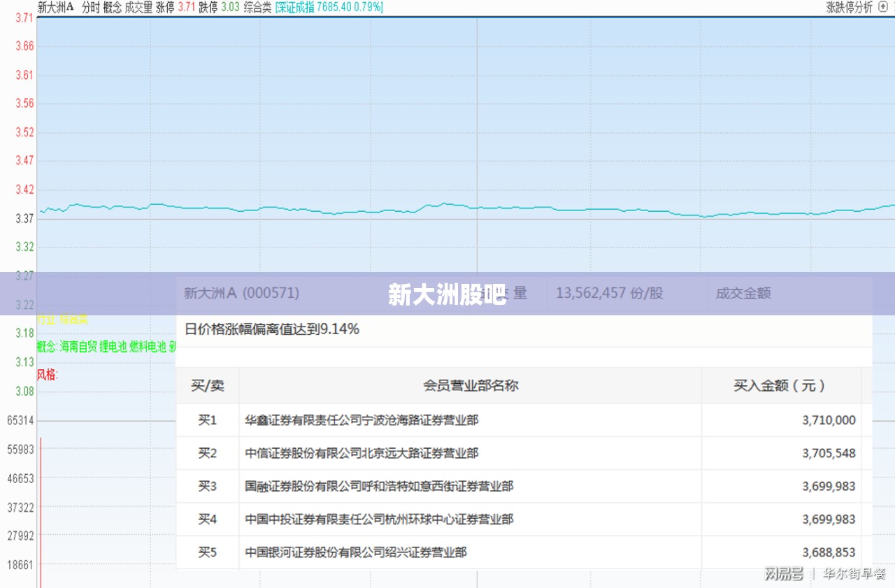Click the text 日价格涨幅偏离值达到9.14%
Screen dimensions: 895x588
coord(272,329)
